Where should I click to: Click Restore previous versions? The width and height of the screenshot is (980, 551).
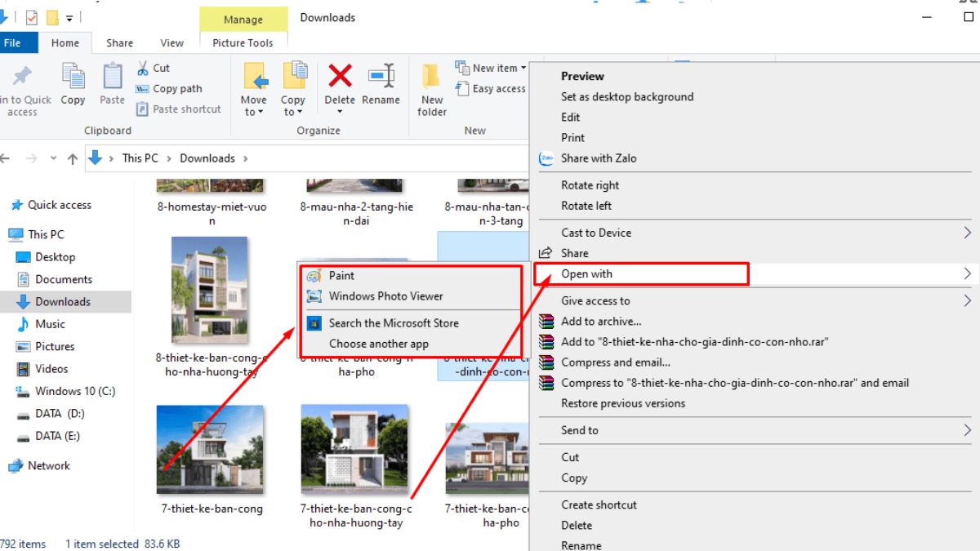pyautogui.click(x=623, y=403)
